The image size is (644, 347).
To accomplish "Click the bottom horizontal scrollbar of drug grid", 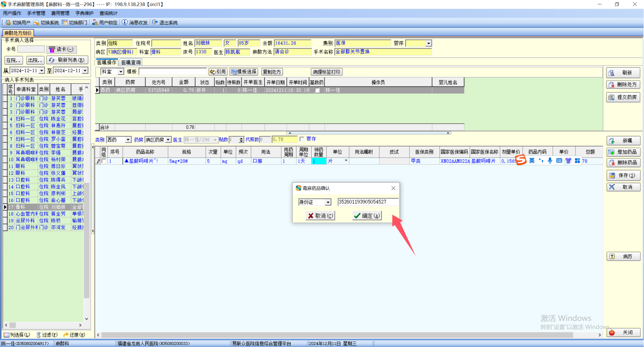I will pyautogui.click(x=337, y=335).
